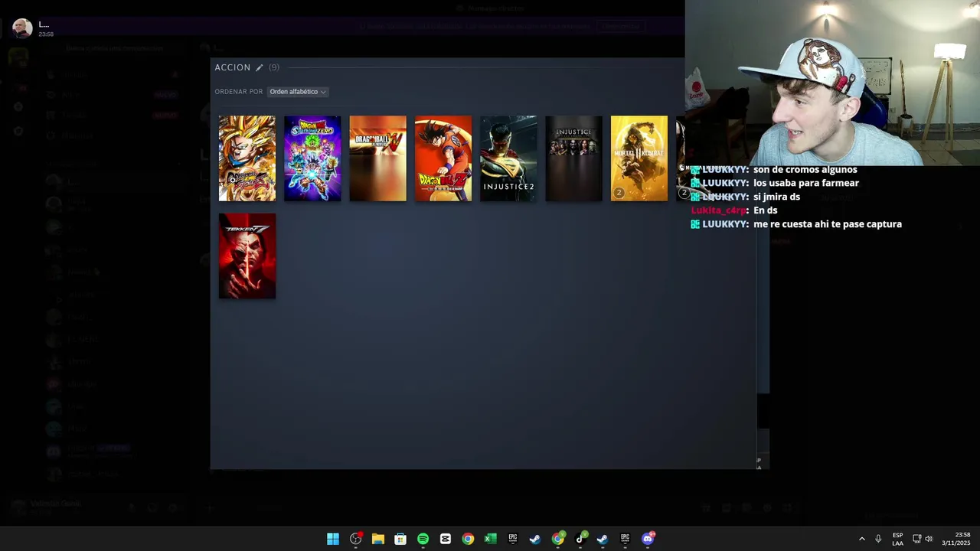Select the Tekken 7 game cover

pos(247,256)
